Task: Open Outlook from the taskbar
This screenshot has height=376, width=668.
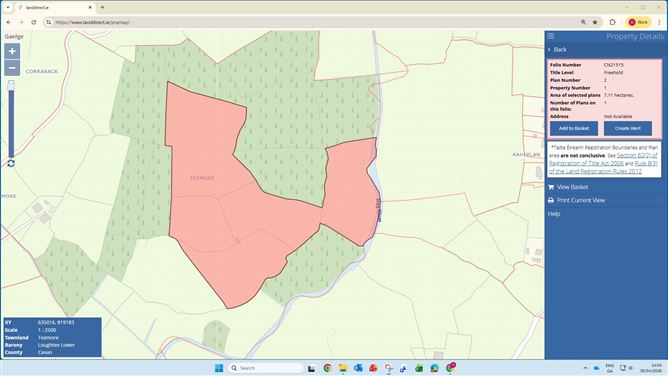Action: 358,368
